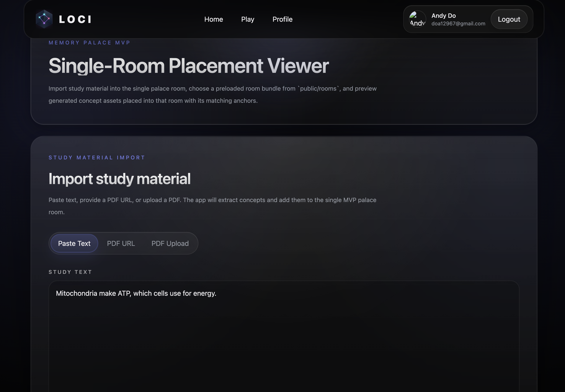565x392 pixels.
Task: Click the STUDY MATERIAL IMPORT section label
Action: click(97, 158)
